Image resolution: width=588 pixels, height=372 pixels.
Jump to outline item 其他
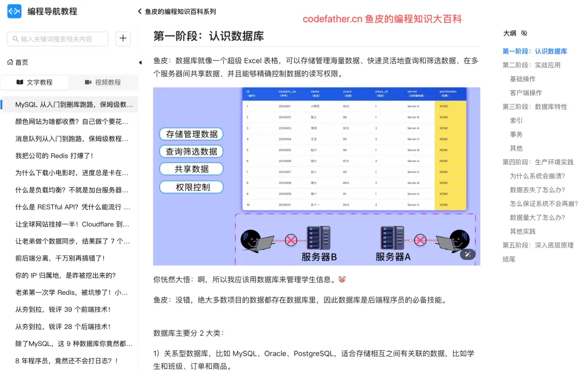516,148
